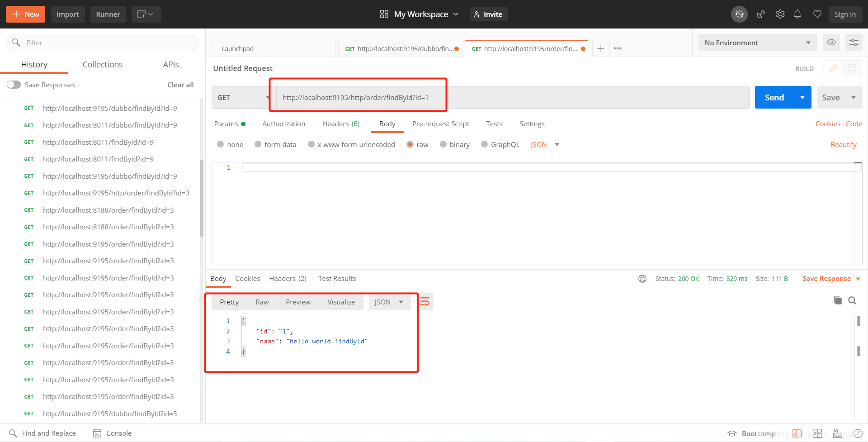Switch to the APIs tab
The width and height of the screenshot is (868, 442).
[171, 65]
